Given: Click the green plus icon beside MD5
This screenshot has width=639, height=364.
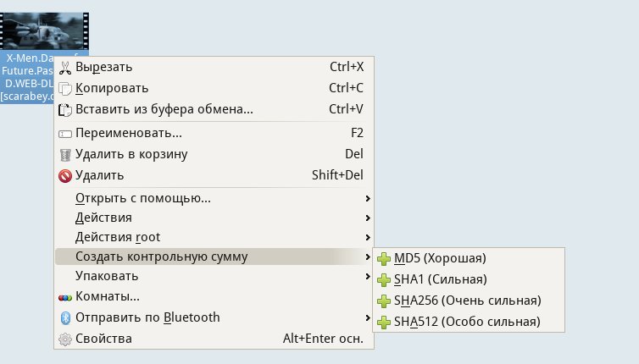Looking at the screenshot, I should (384, 258).
